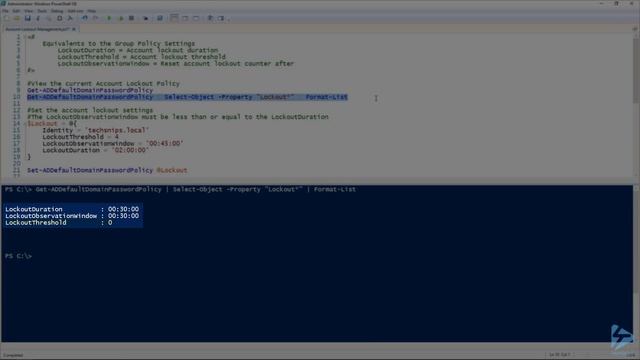Close the Account Lockout Management.ps1 tab
The image size is (640, 360).
point(74,29)
